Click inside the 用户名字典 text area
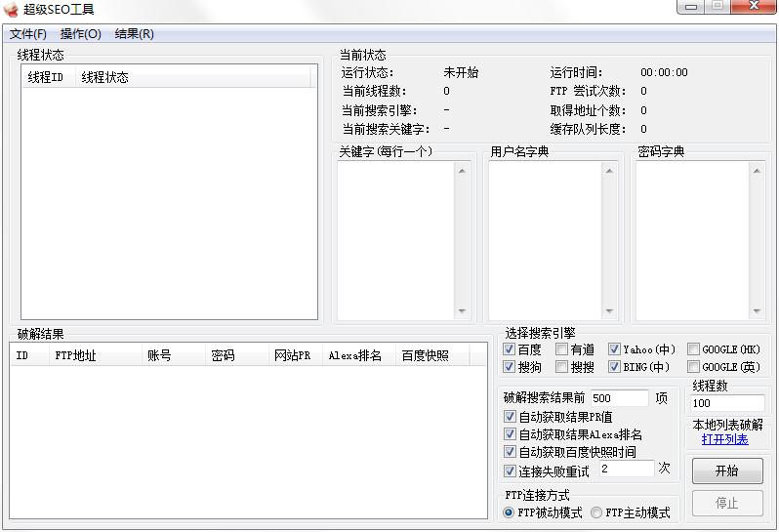The width and height of the screenshot is (779, 532). click(x=545, y=239)
